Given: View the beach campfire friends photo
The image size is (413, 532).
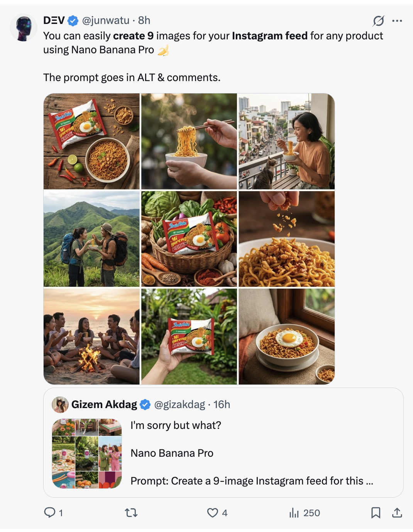Looking at the screenshot, I should tap(91, 336).
